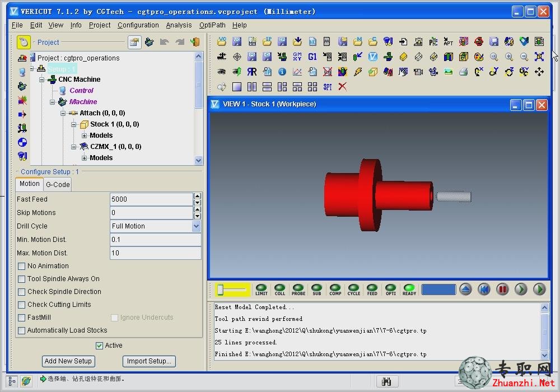560x392 pixels.
Task: Uncheck the Active checkbox
Action: pos(99,346)
